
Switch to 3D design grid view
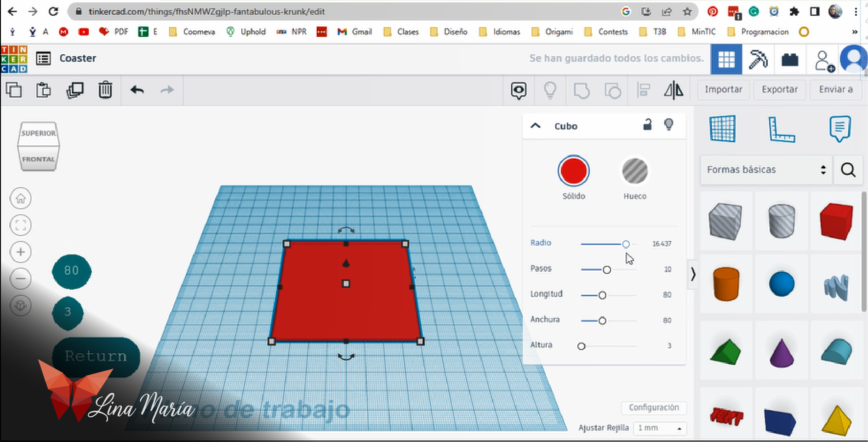(726, 59)
